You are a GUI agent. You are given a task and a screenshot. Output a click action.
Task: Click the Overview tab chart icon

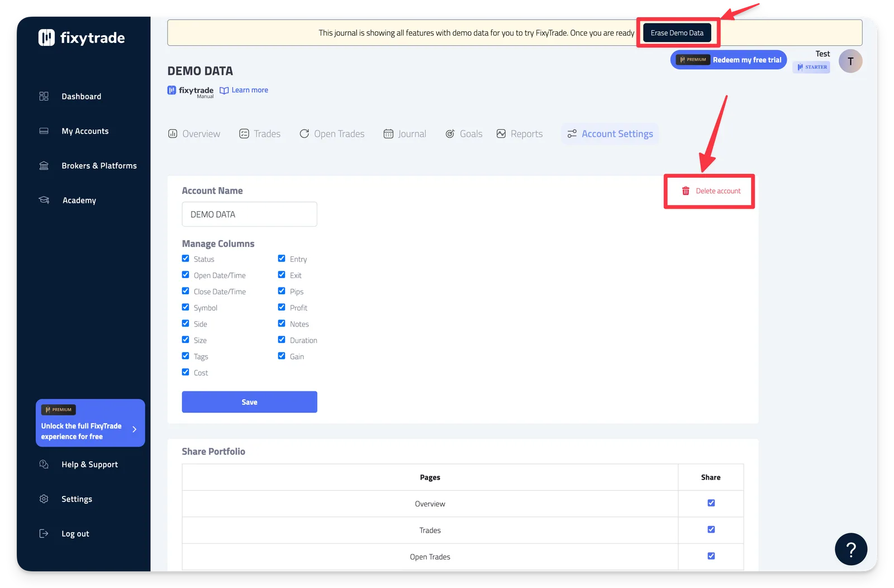point(173,133)
